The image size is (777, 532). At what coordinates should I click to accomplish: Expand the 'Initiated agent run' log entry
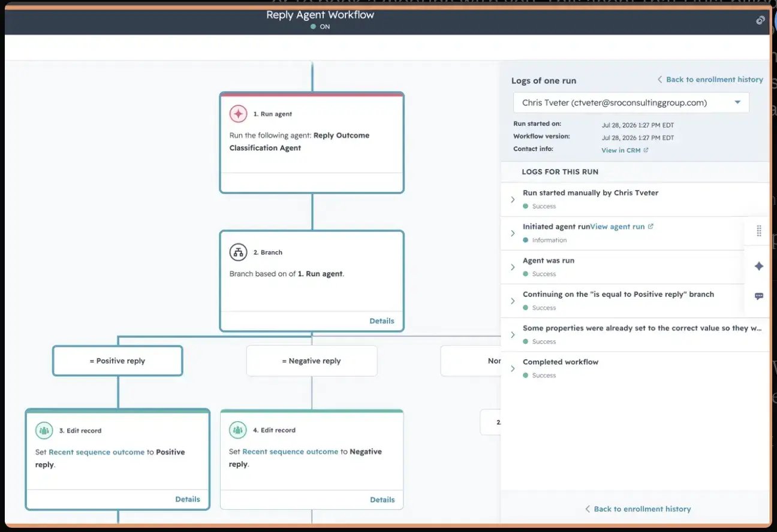[x=513, y=233]
